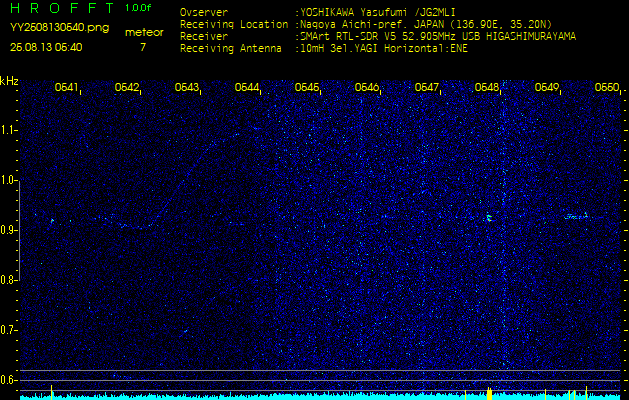Select the file name YY2508130540.png
Viewport: 629px width, 400px height.
[59, 28]
